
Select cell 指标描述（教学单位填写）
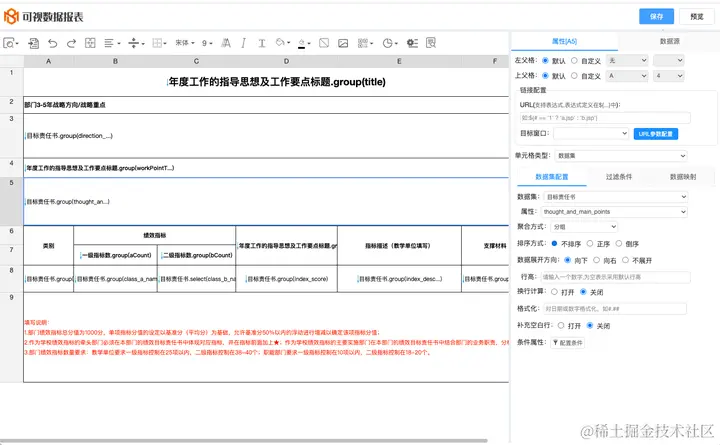pyautogui.click(x=398, y=246)
